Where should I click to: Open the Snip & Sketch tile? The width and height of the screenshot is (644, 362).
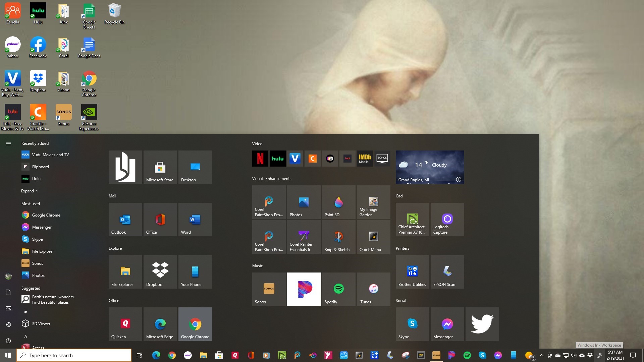click(338, 237)
